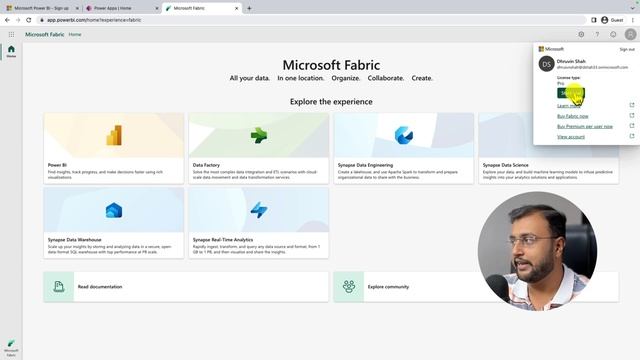Close the Power Apps tab
The height and width of the screenshot is (360, 640).
pyautogui.click(x=157, y=8)
